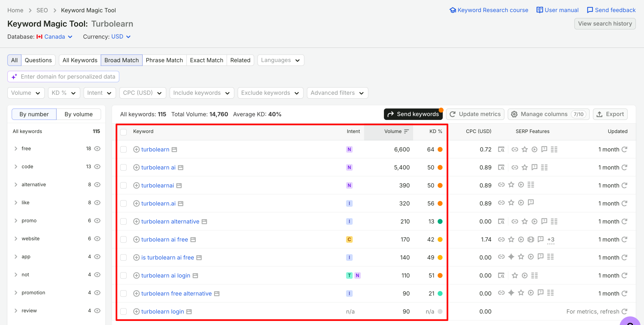Click orange KD indicator for turbolearn
The image size is (644, 325).
tap(440, 149)
